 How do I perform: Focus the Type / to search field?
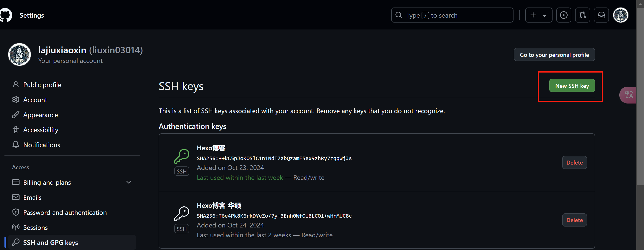click(452, 15)
